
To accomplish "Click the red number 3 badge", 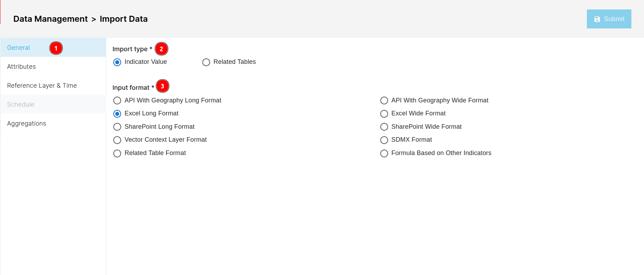I will tap(162, 86).
